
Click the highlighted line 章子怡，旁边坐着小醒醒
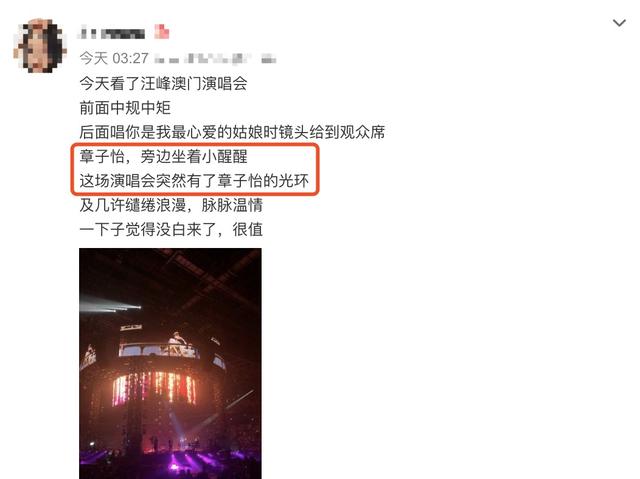pos(163,156)
